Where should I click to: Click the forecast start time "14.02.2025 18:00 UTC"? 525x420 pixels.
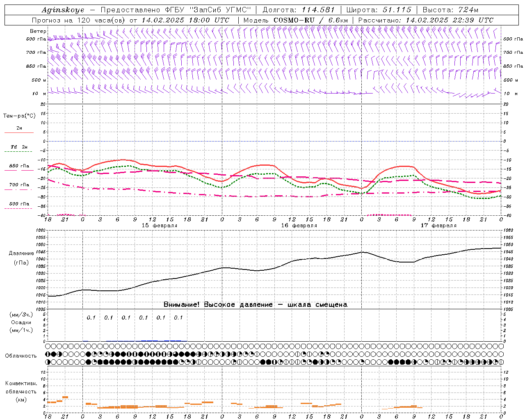pos(185,20)
